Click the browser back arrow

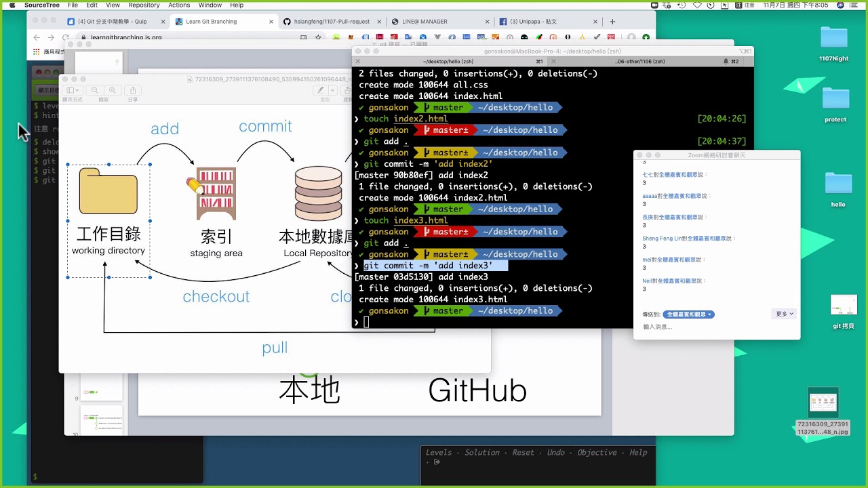37,37
